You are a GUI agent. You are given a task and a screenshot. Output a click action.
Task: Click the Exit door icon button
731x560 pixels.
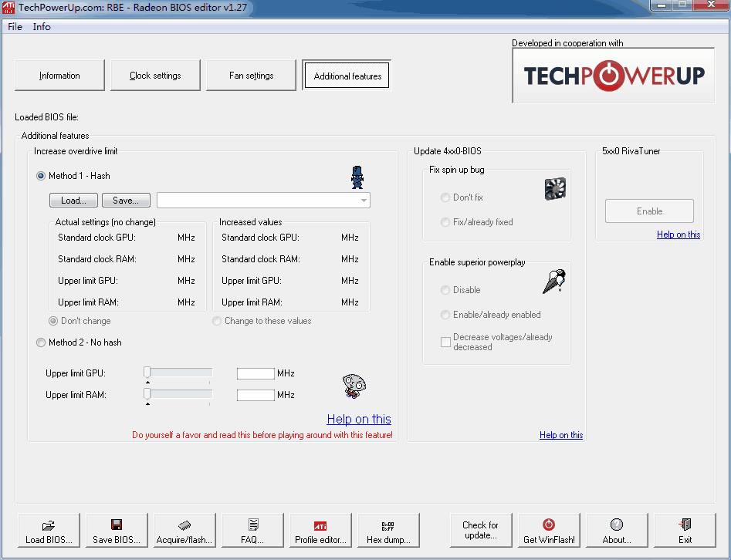coord(685,531)
